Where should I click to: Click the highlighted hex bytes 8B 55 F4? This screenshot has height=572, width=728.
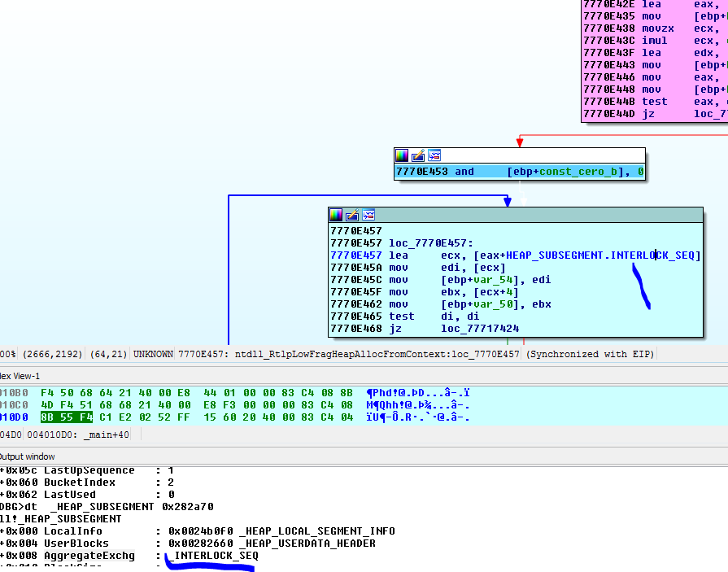[x=66, y=417]
